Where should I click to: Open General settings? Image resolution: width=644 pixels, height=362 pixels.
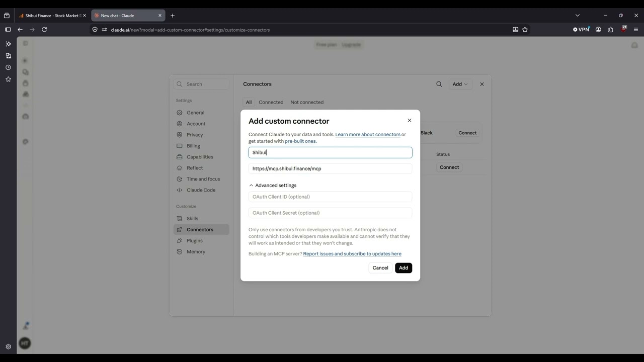coord(201,113)
